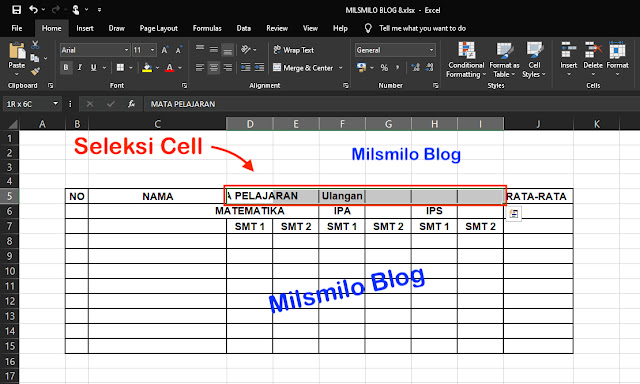The width and height of the screenshot is (640, 384).
Task: Undo the last action
Action: tap(33, 9)
